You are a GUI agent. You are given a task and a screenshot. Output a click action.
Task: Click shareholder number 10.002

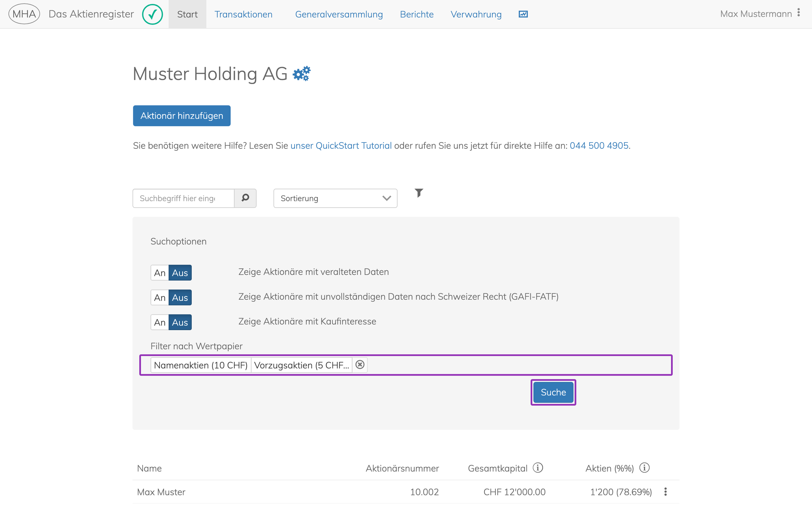pos(425,492)
